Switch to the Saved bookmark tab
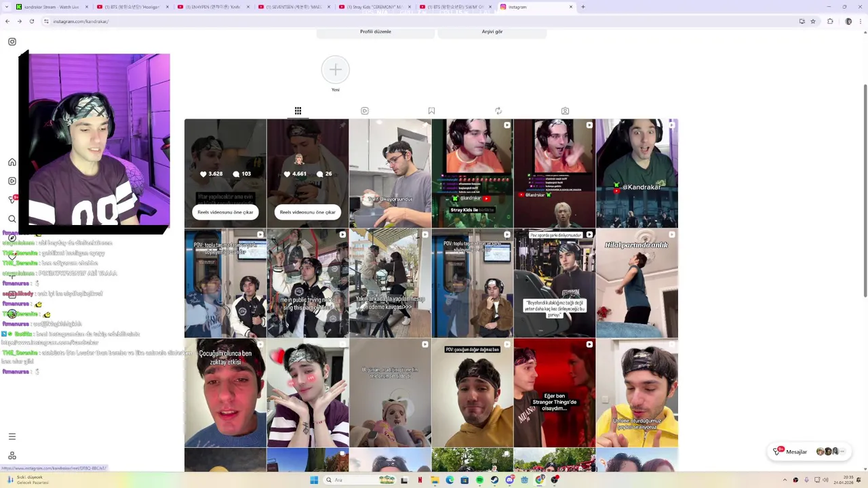This screenshot has height=488, width=868. click(x=431, y=110)
